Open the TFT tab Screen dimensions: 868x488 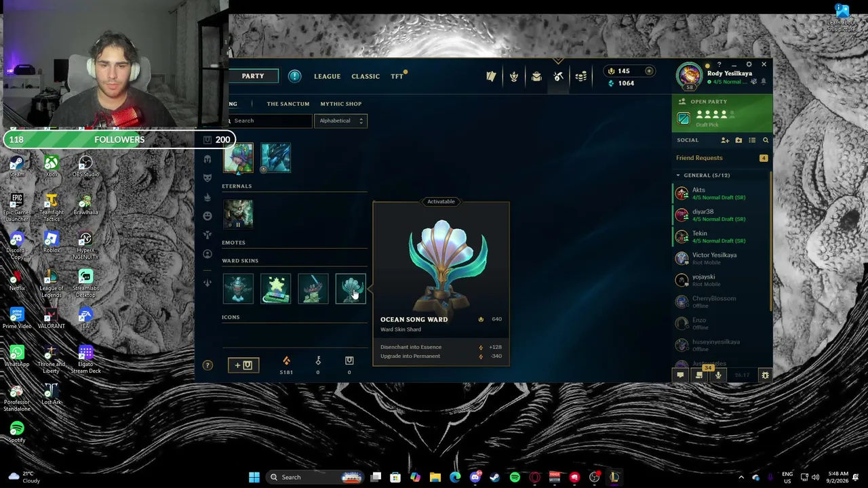[397, 77]
